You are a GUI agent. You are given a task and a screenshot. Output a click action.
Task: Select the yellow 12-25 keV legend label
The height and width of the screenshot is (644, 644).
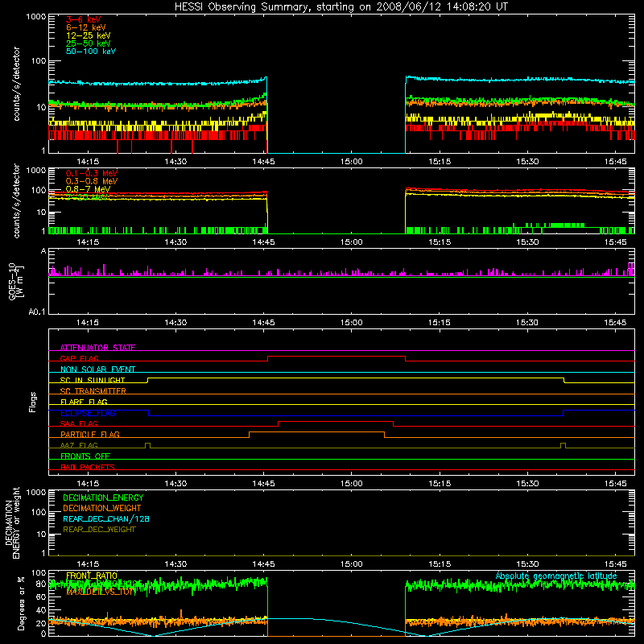coord(89,35)
